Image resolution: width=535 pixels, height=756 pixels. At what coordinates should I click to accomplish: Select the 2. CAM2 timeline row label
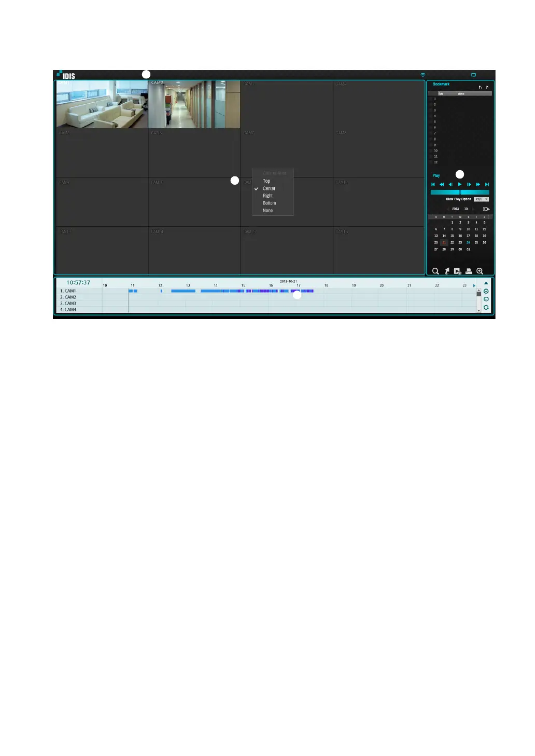click(68, 297)
